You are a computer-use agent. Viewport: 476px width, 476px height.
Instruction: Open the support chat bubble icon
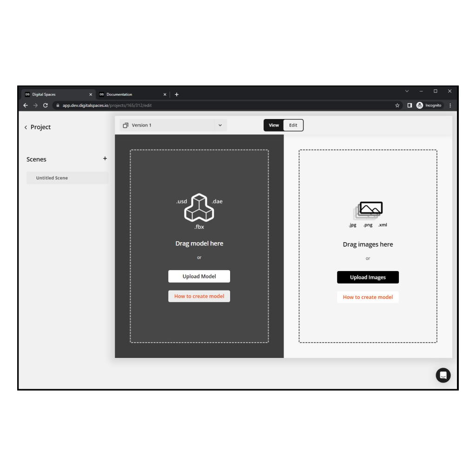(443, 375)
